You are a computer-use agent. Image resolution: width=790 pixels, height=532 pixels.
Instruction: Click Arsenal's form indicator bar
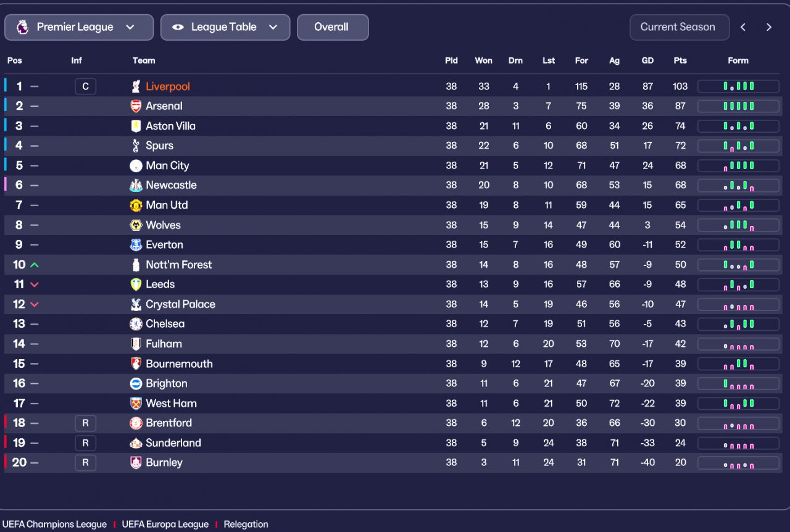click(738, 106)
